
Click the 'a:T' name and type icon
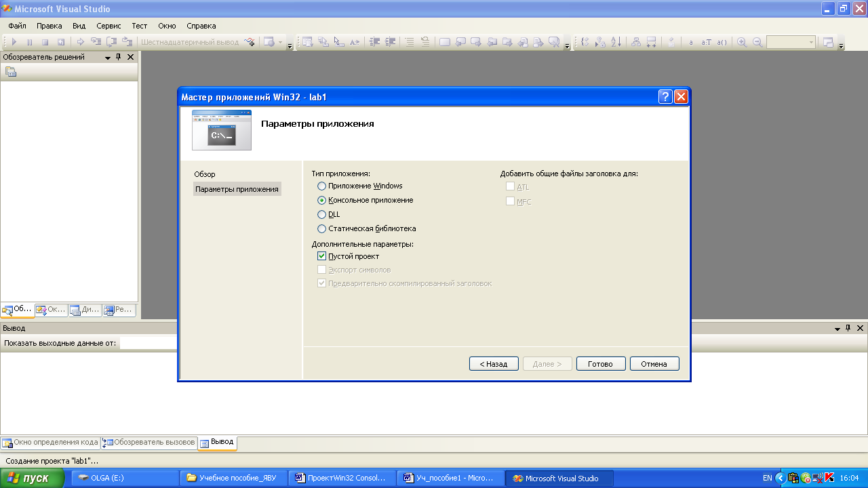[706, 42]
